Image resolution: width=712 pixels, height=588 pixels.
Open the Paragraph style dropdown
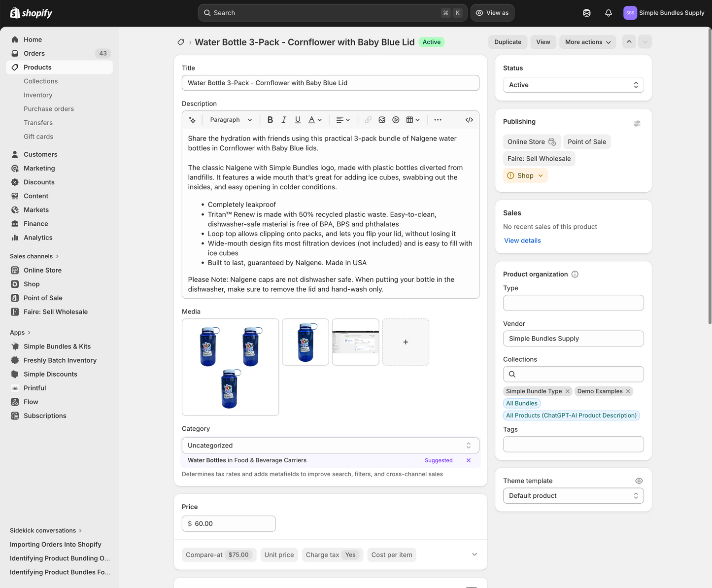coord(231,120)
